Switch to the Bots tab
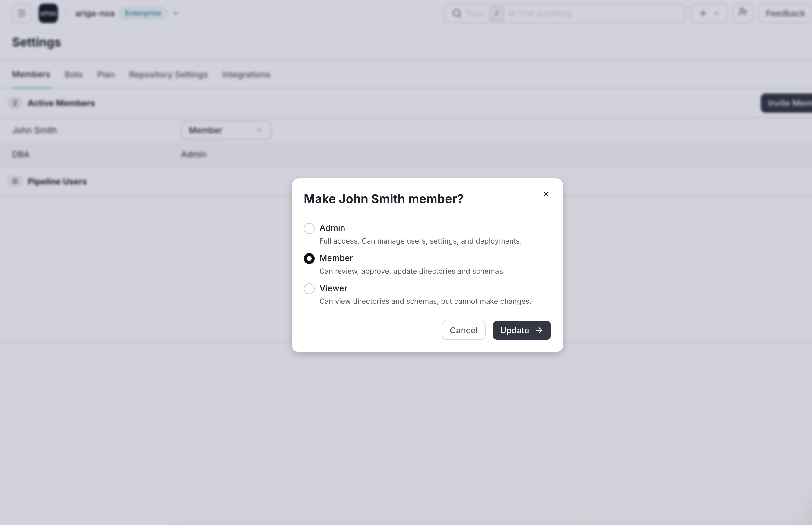812x525 pixels. pos(73,74)
